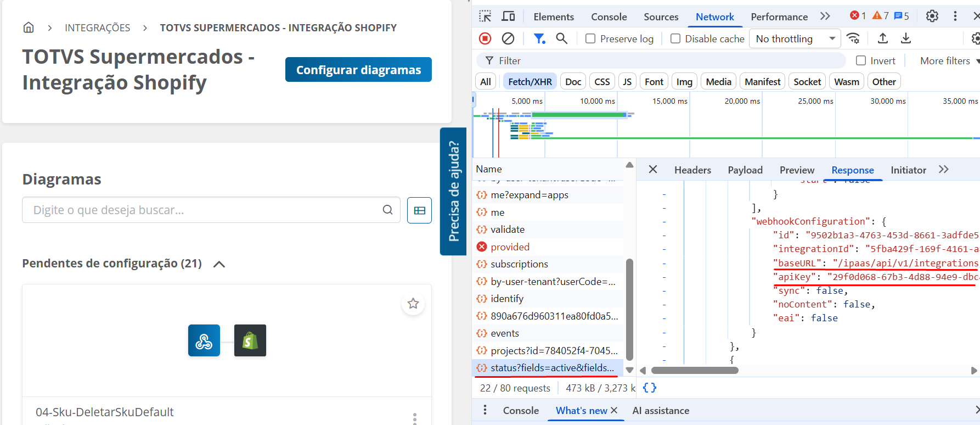Toggle the network filter funnel icon
Viewport: 980px width, 425px height.
tap(539, 38)
